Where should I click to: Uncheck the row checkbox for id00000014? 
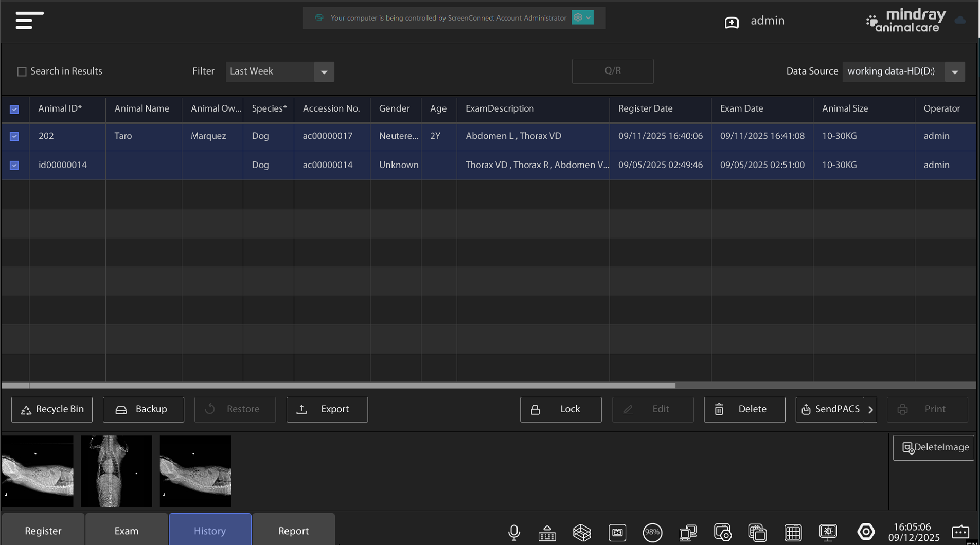(x=14, y=165)
